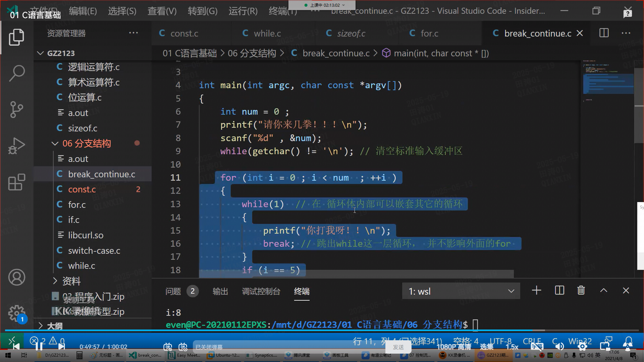Viewport: 644px width, 362px height.
Task: Add a new terminal with plus icon
Action: click(x=536, y=291)
